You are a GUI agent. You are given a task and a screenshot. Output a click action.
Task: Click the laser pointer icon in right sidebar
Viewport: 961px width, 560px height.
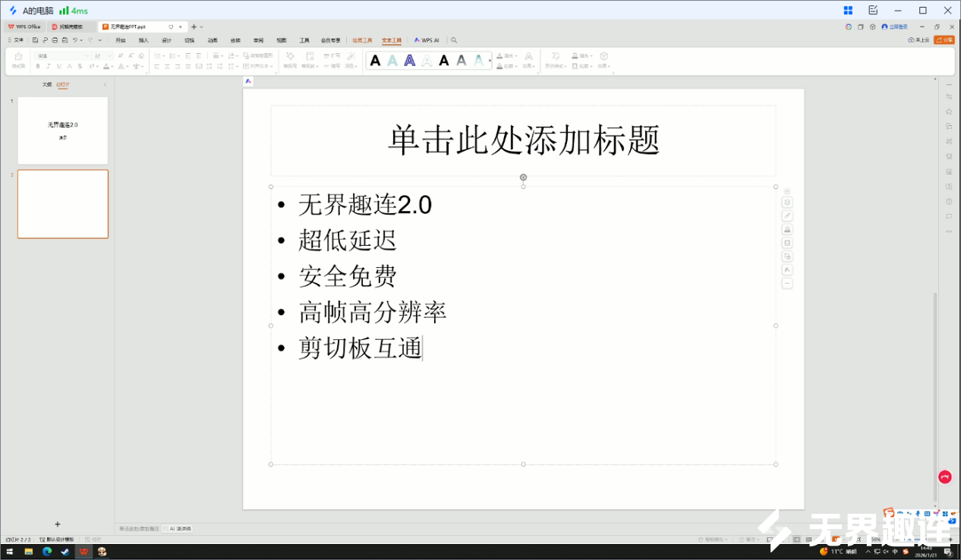tap(787, 215)
